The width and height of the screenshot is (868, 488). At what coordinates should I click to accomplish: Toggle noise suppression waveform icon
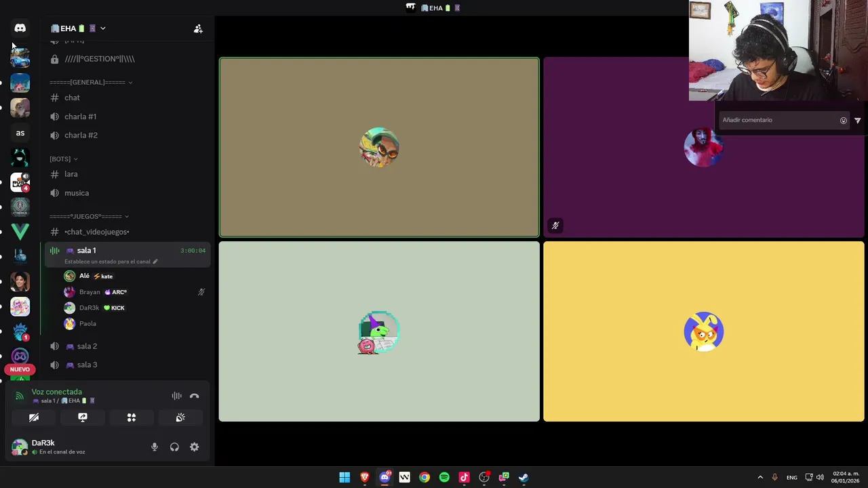(x=176, y=396)
